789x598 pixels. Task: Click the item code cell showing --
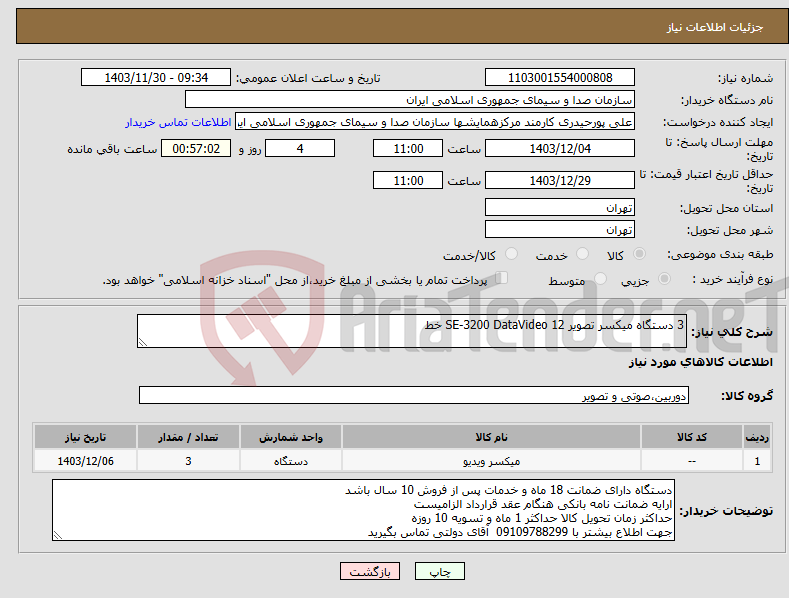pyautogui.click(x=692, y=461)
